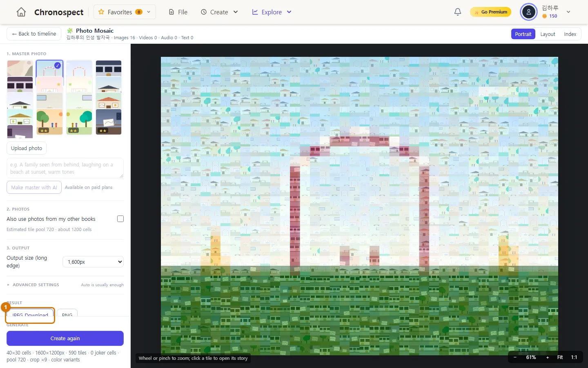The width and height of the screenshot is (588, 368).
Task: Open the notifications bell
Action: pyautogui.click(x=458, y=12)
